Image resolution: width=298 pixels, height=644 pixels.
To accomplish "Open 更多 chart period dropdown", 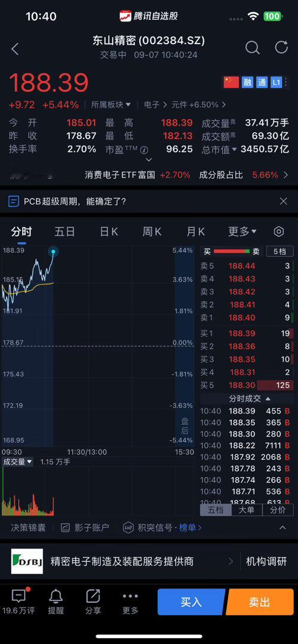I will [242, 231].
